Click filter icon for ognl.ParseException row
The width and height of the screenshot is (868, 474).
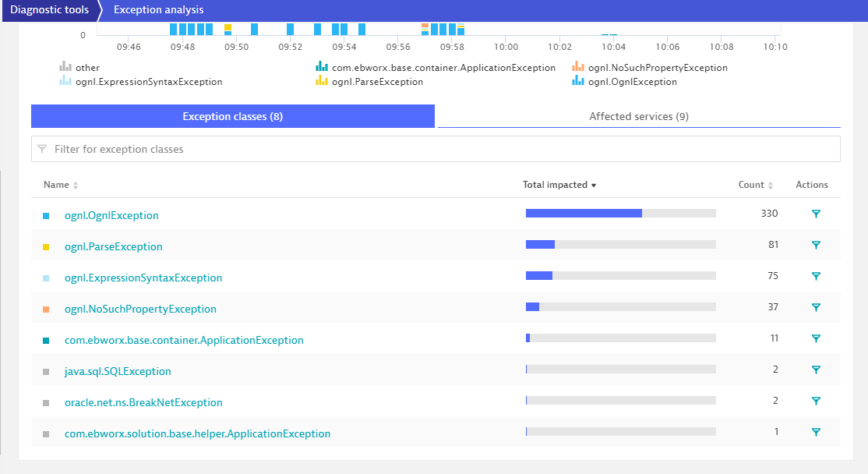(x=816, y=246)
